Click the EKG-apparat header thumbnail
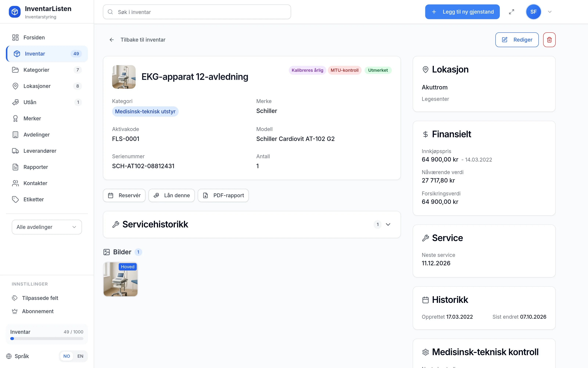Screen dimensions: 588x368 click(x=124, y=77)
